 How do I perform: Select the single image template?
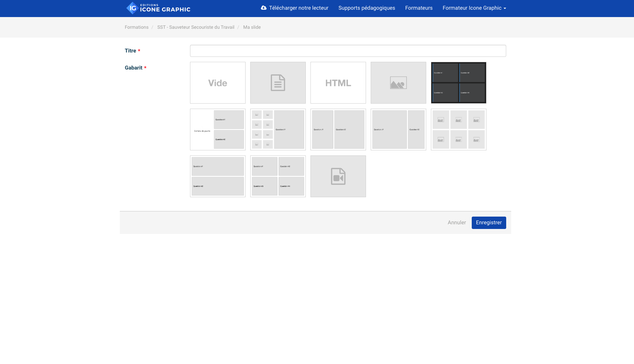coord(398,83)
